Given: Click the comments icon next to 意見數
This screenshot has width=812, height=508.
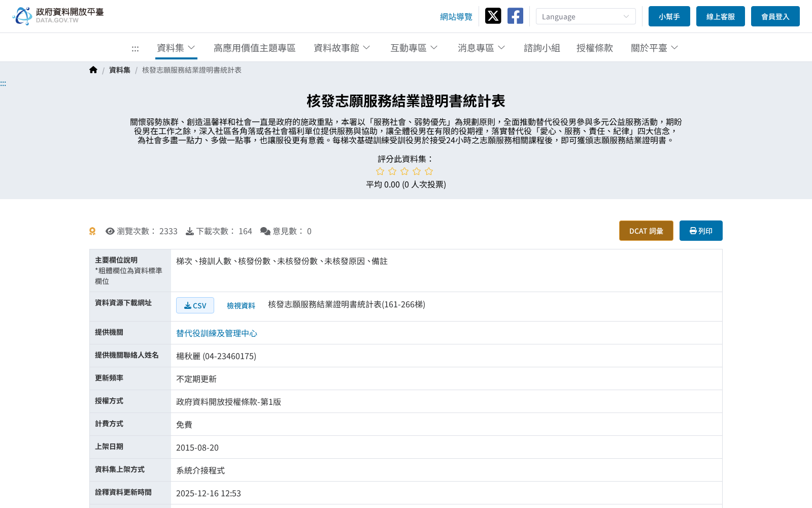Looking at the screenshot, I should coord(265,231).
